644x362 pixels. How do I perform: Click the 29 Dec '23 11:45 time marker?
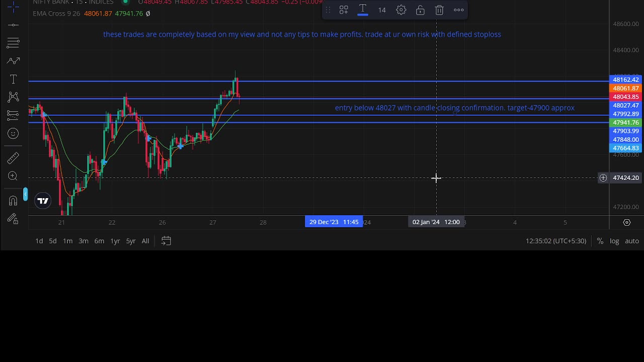[x=334, y=222]
